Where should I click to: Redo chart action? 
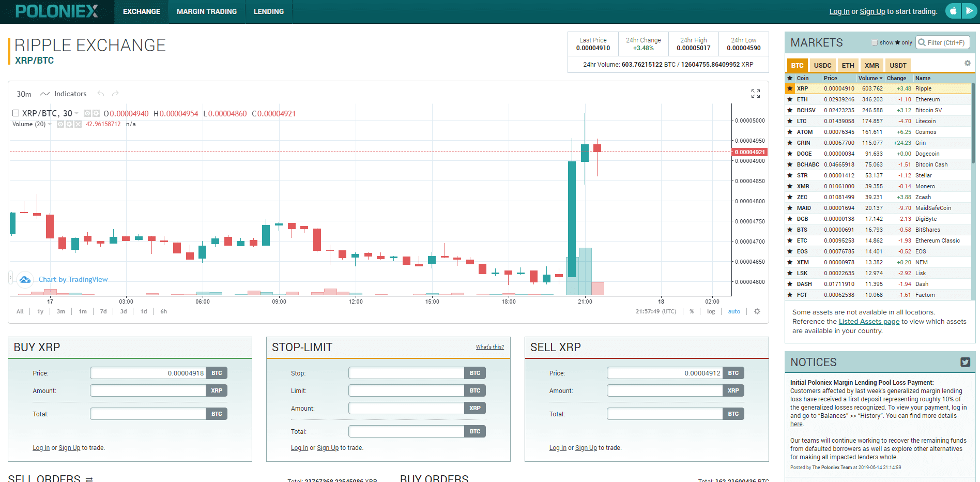click(115, 94)
